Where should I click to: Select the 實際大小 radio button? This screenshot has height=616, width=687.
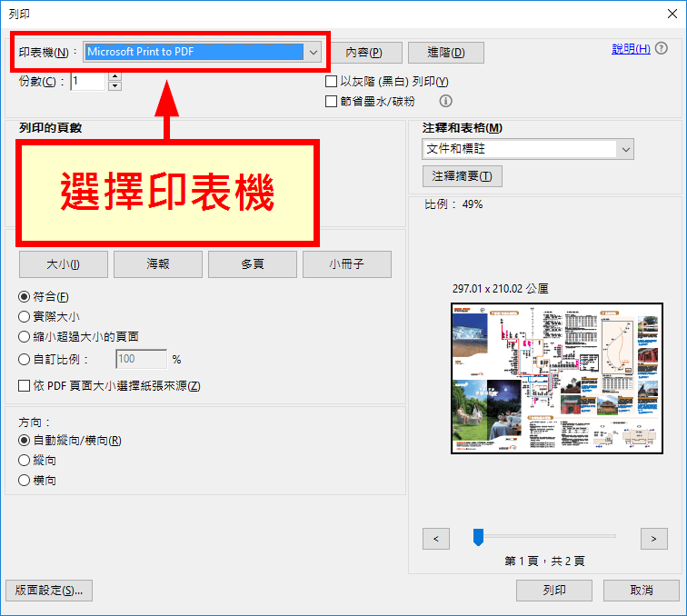pyautogui.click(x=25, y=317)
